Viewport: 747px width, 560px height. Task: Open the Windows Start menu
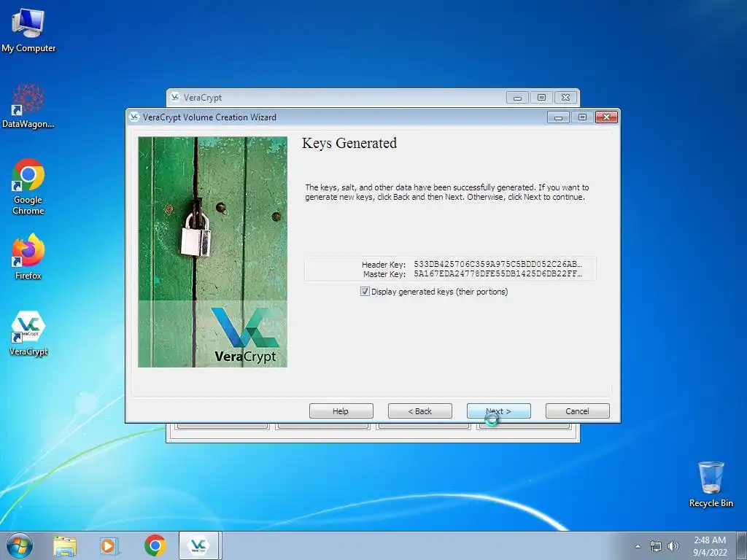[20, 545]
